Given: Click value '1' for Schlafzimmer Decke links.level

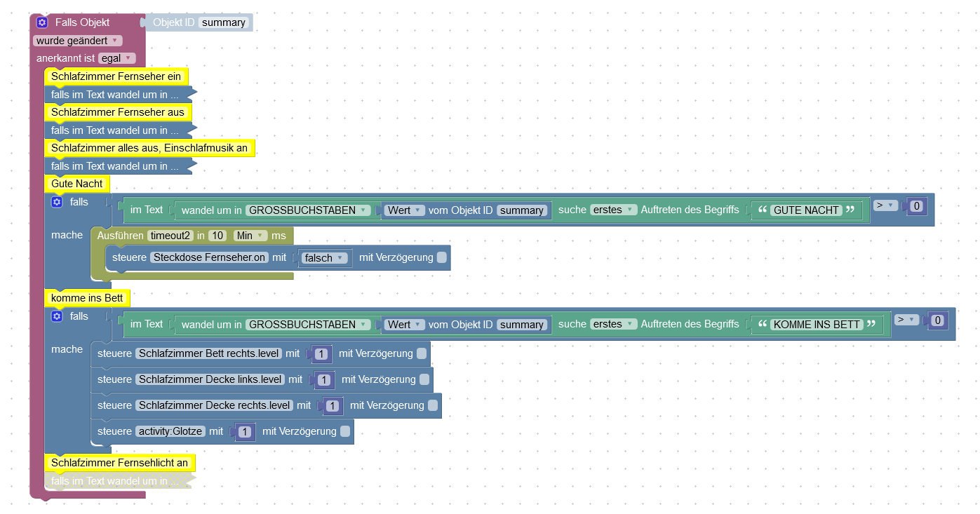Looking at the screenshot, I should point(324,380).
